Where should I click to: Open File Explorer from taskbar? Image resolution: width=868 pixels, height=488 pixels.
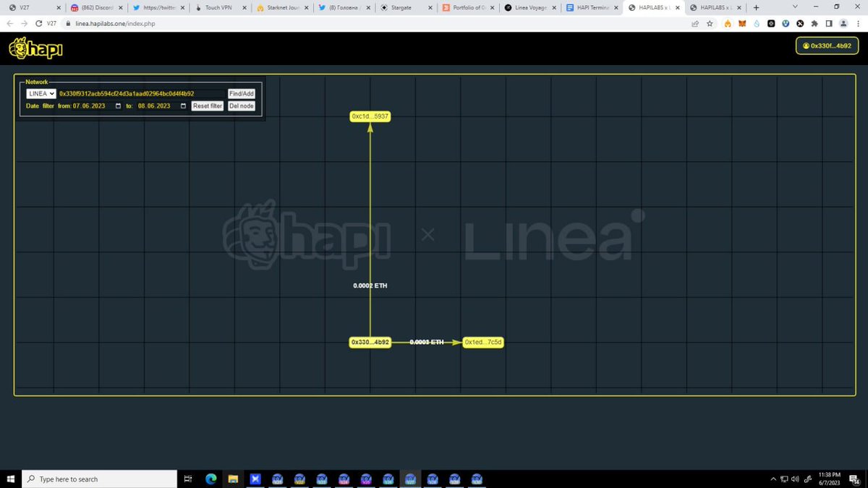coord(233,479)
